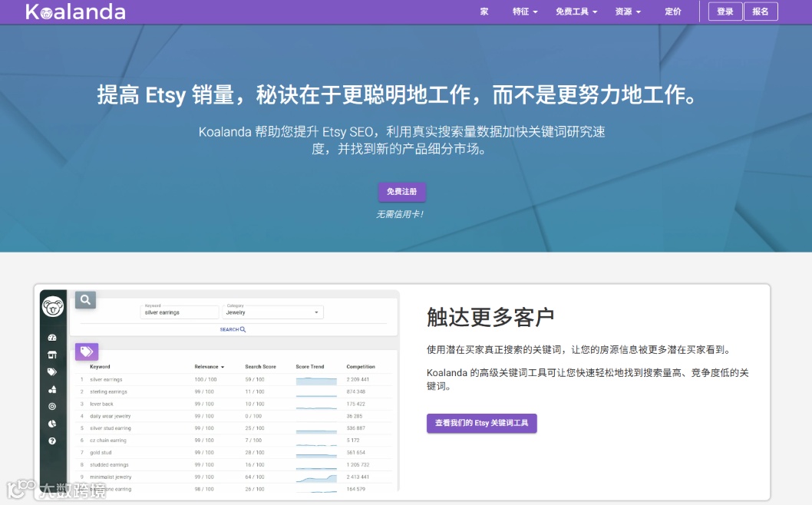Screen dimensions: 812x505
Task: Expand the 资源 resources dropdown menu
Action: pyautogui.click(x=628, y=12)
